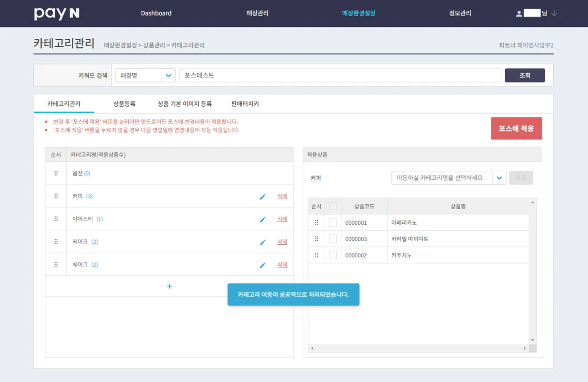The height and width of the screenshot is (382, 588).
Task: Click the 이동 move button
Action: coord(521,178)
